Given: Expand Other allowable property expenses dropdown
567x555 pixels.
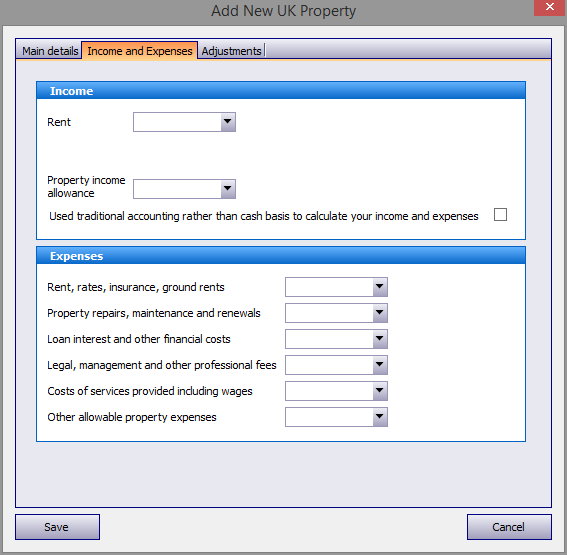Looking at the screenshot, I should point(380,417).
